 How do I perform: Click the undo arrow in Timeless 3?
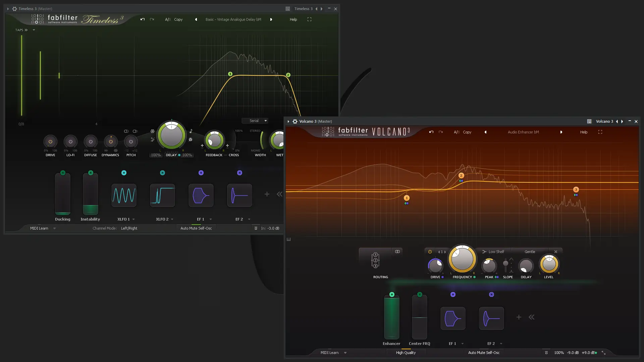142,19
